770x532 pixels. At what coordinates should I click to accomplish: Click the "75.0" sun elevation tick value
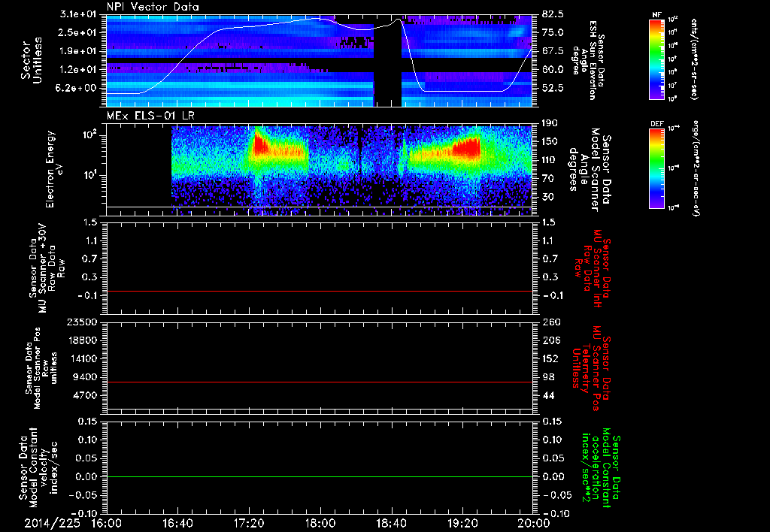[553, 32]
